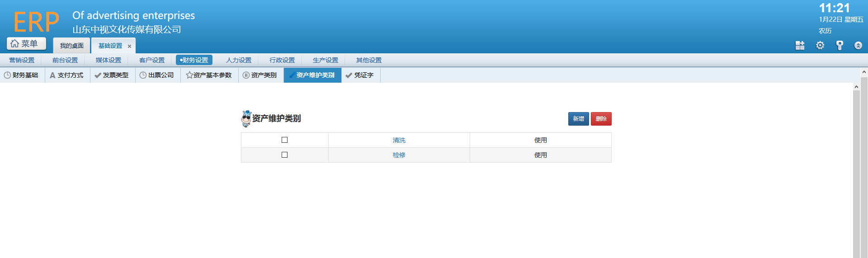Screen dimensions: 868x258
Task: Close the 基础设置 tab
Action: [x=129, y=46]
